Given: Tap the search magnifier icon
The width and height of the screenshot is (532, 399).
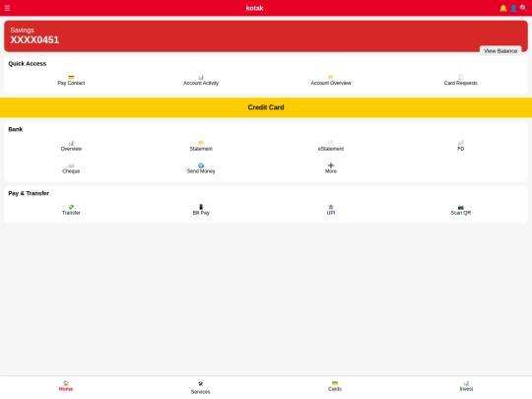Looking at the screenshot, I should coord(523,8).
